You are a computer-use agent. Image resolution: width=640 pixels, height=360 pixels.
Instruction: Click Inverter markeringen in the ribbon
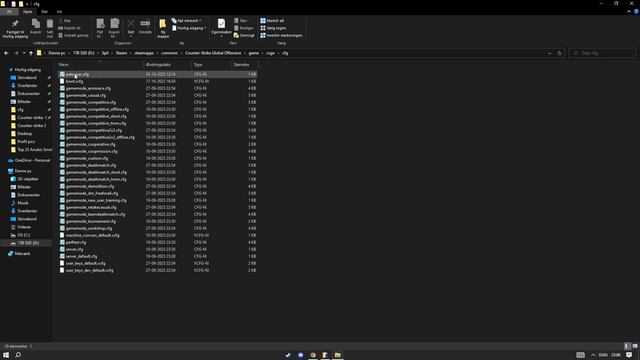click(282, 36)
